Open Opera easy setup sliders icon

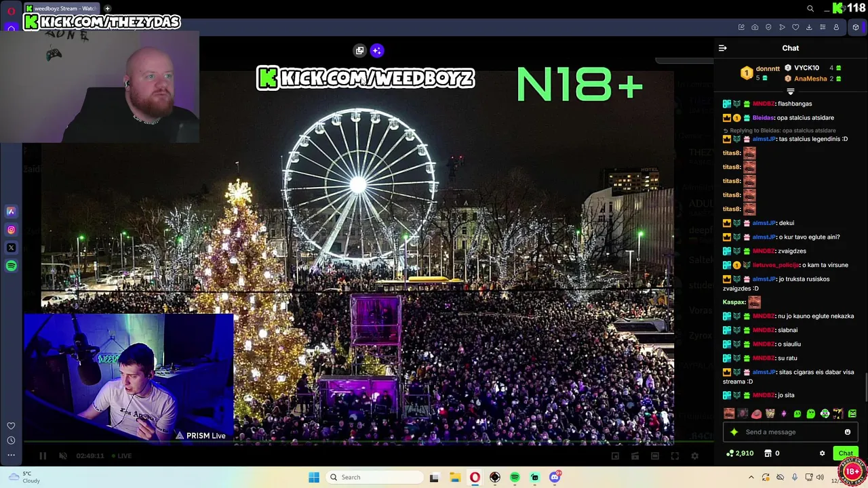coord(823,27)
